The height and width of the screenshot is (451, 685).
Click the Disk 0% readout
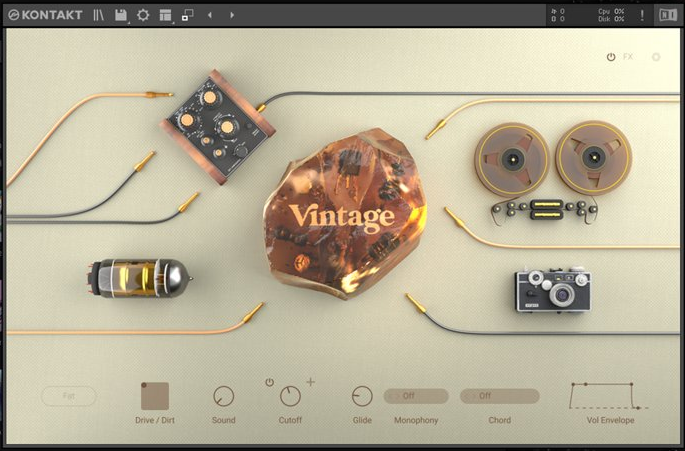[612, 19]
